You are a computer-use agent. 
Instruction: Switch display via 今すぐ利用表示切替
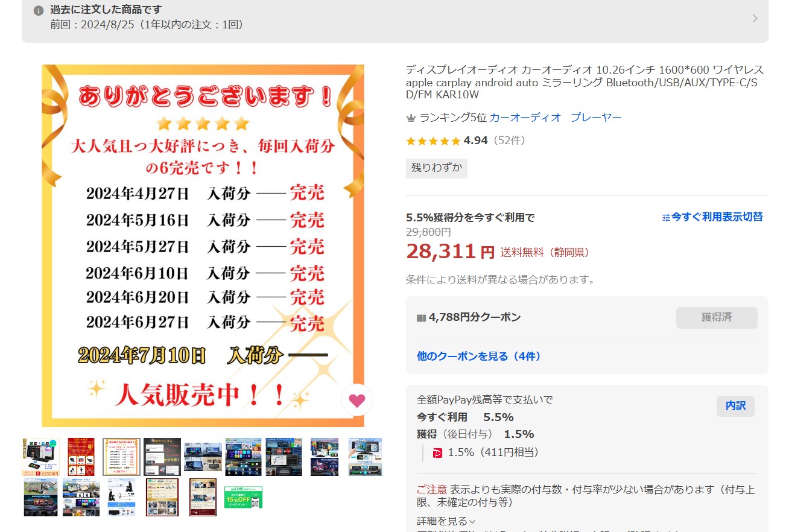[x=712, y=217]
